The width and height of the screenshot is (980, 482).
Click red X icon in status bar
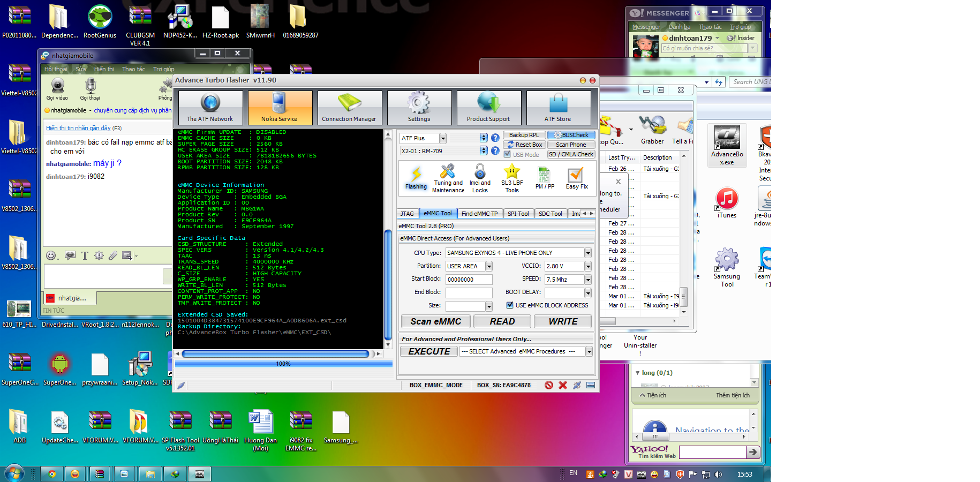tap(563, 385)
